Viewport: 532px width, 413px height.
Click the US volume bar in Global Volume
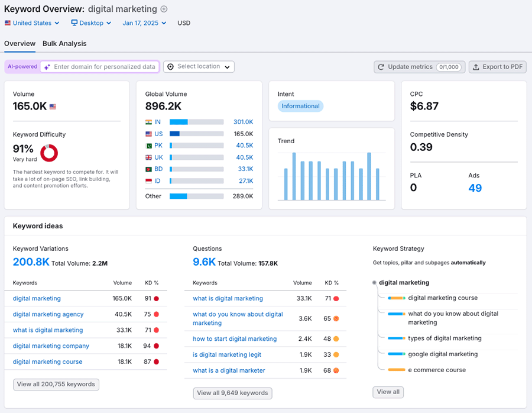[x=196, y=134]
